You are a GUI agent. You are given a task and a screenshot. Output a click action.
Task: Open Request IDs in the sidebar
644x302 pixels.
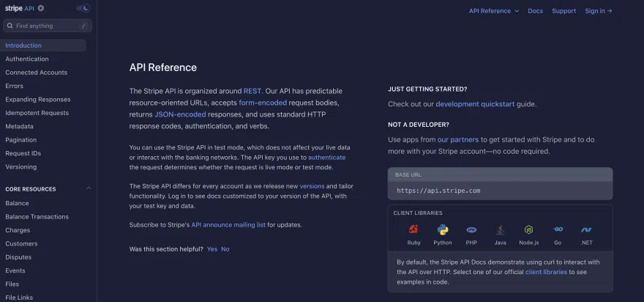[x=23, y=153]
